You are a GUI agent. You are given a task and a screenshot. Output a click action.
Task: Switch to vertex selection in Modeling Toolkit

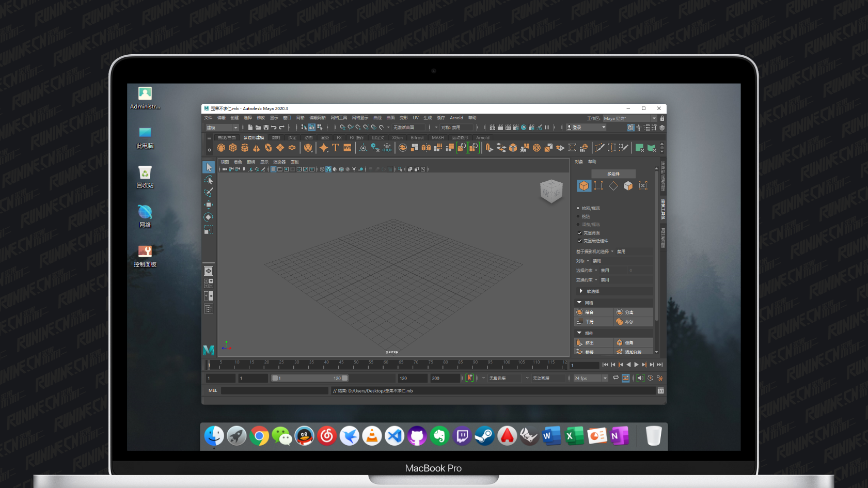(x=598, y=185)
